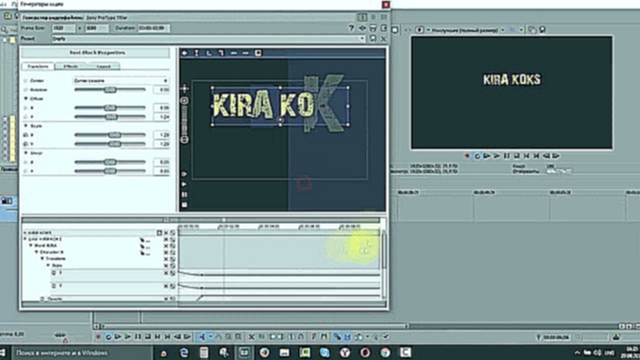Adjust the Rotation slider

(110, 90)
